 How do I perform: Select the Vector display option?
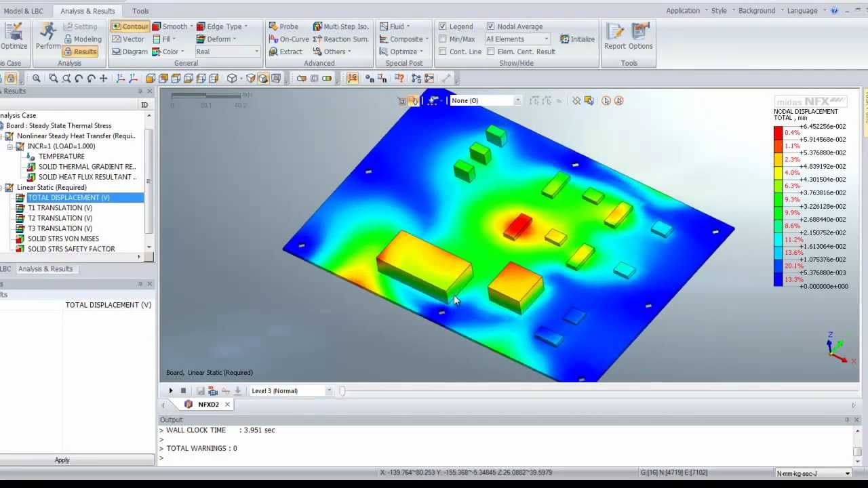[x=128, y=39]
